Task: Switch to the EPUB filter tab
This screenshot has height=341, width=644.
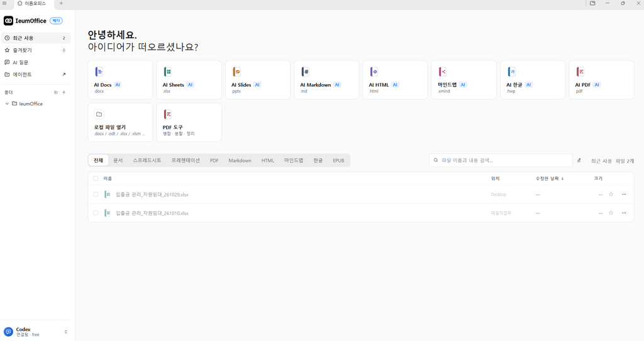Action: 338,160
